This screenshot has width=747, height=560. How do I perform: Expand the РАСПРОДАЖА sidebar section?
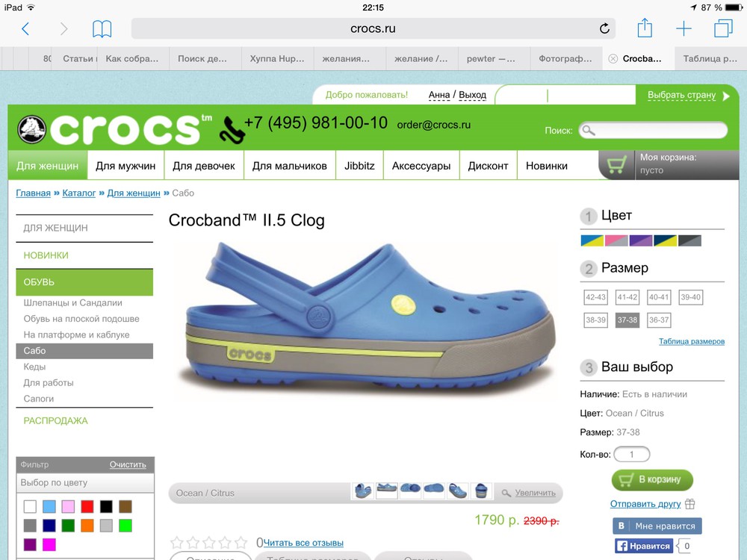point(55,421)
